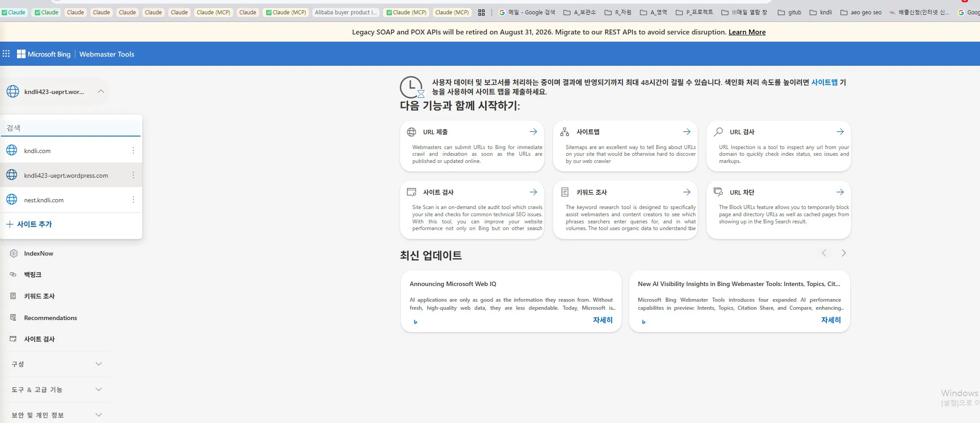
Task: Open more options for kndli423-ueprt.wordpress.com
Action: [133, 175]
